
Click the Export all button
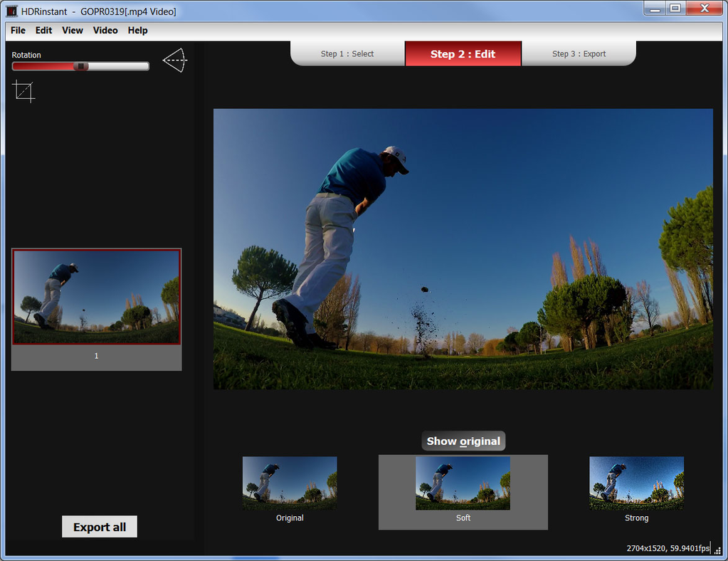(x=100, y=527)
